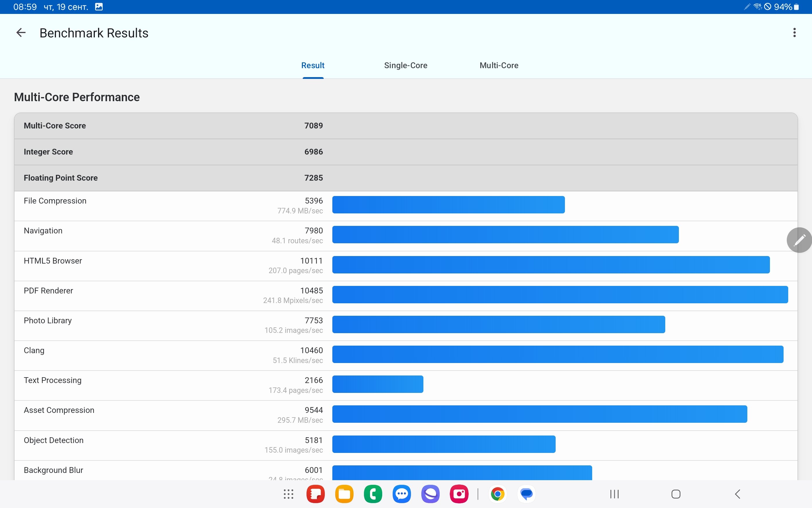
Task: Tap the Photo Library label
Action: click(48, 320)
